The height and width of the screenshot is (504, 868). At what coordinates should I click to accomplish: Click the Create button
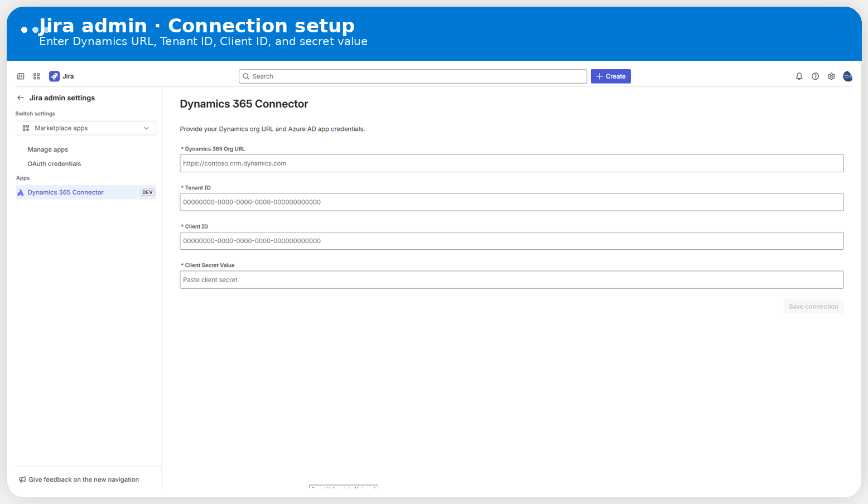(610, 76)
